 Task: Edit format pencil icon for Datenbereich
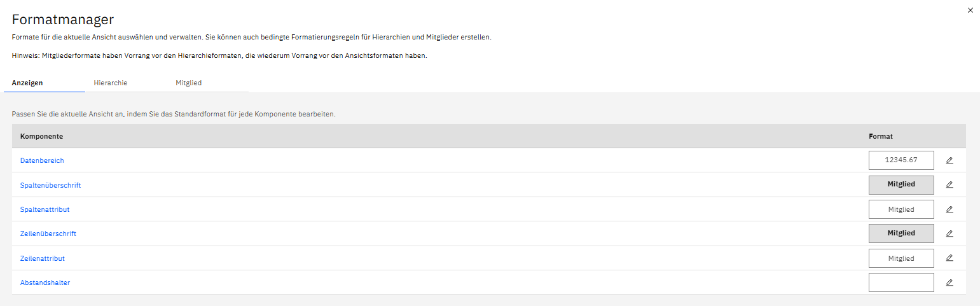949,160
